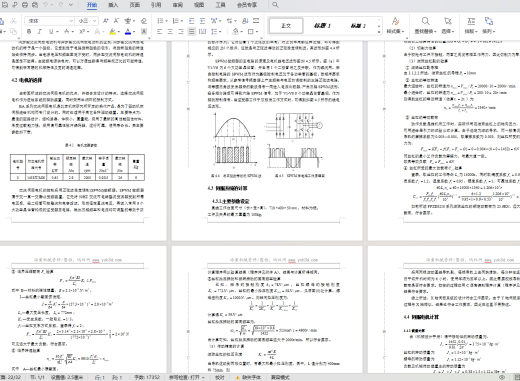
Task: Open the underline style dropdown arrow
Action: click(x=57, y=32)
